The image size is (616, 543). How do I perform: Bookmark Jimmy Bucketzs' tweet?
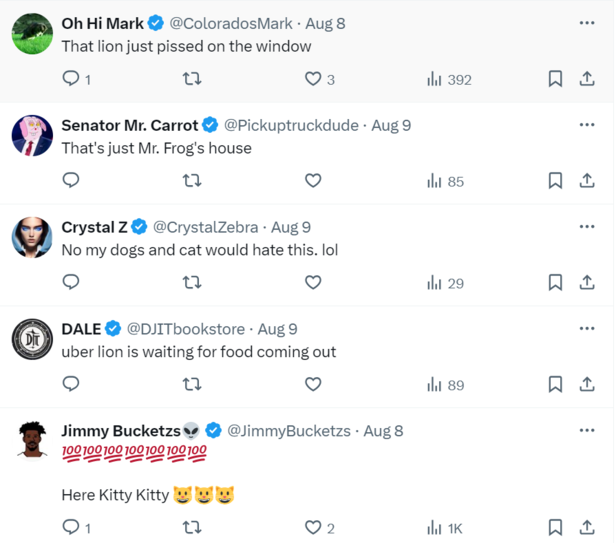tap(555, 528)
